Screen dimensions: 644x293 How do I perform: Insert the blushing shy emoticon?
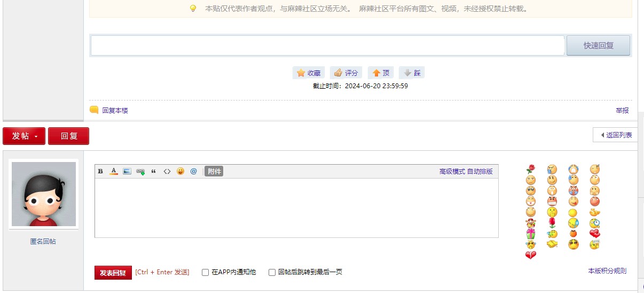click(x=574, y=244)
